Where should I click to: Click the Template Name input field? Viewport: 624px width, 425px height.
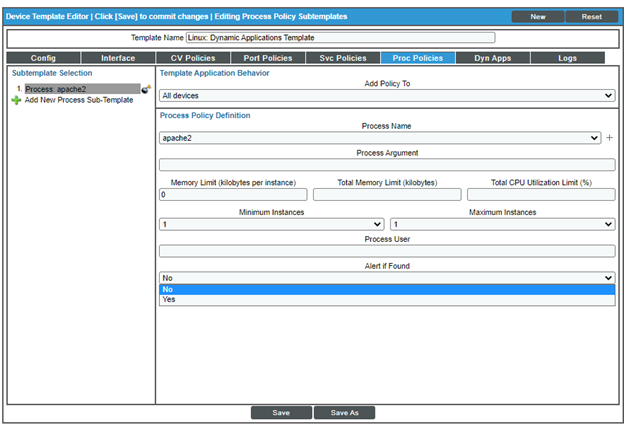point(341,38)
